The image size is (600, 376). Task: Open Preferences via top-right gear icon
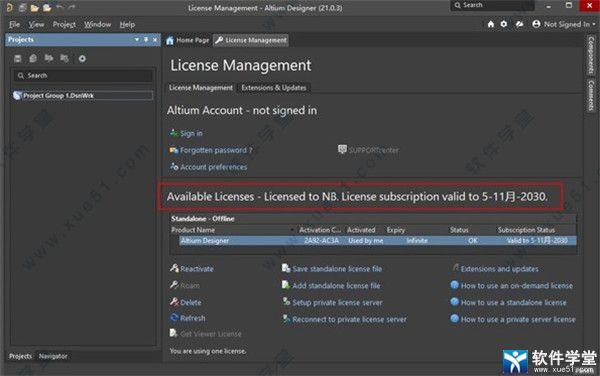pos(504,24)
